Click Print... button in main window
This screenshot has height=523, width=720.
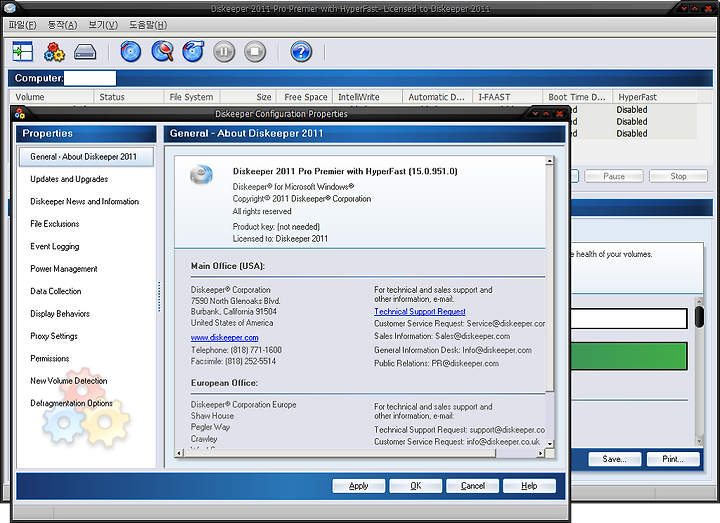point(673,459)
